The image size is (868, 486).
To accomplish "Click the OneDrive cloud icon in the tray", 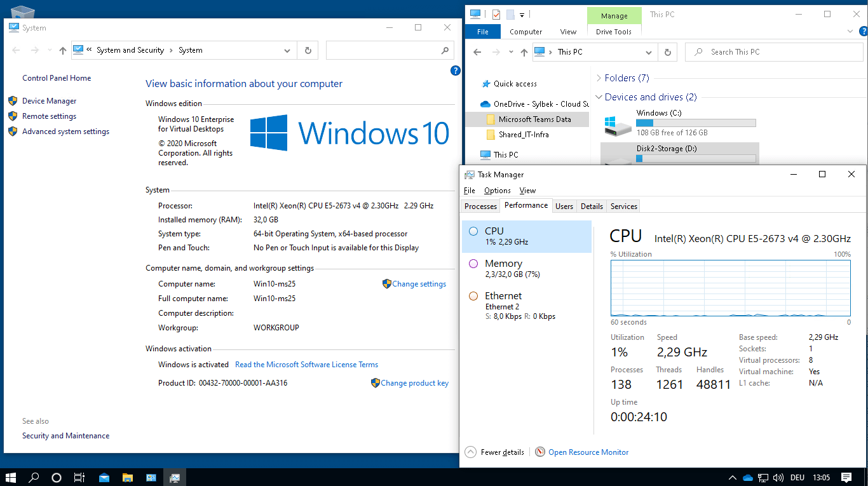I will pos(747,476).
